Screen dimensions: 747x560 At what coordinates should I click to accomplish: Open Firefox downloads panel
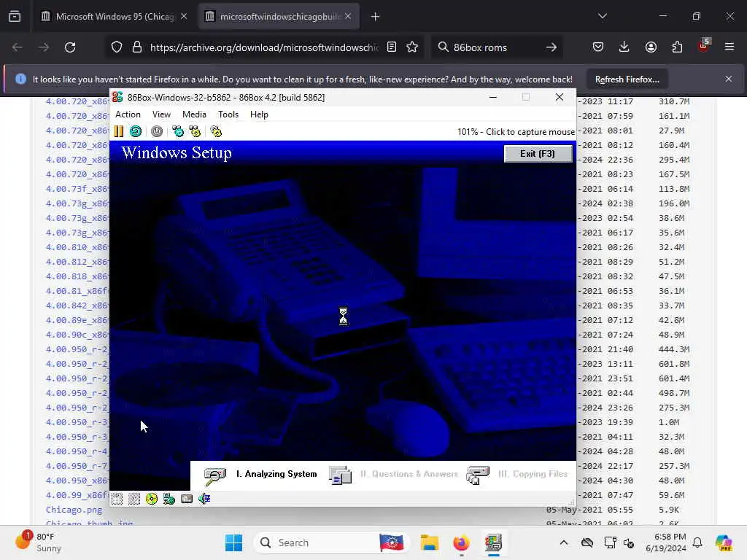624,47
